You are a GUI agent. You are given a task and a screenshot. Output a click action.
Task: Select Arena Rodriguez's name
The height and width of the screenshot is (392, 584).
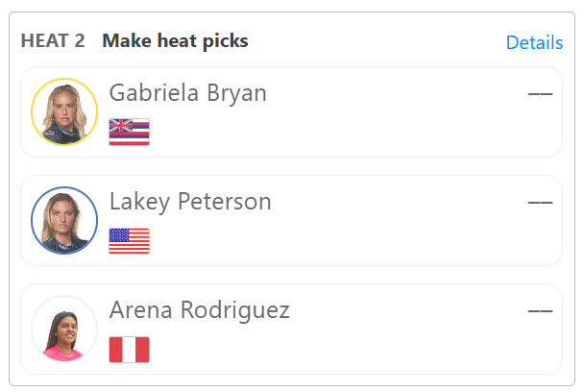pyautogui.click(x=200, y=310)
